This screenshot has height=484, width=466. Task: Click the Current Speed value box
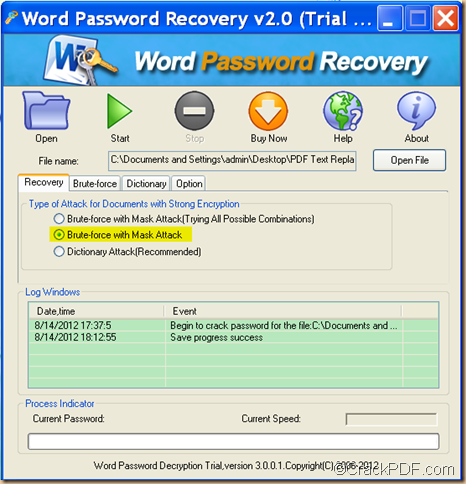point(392,419)
